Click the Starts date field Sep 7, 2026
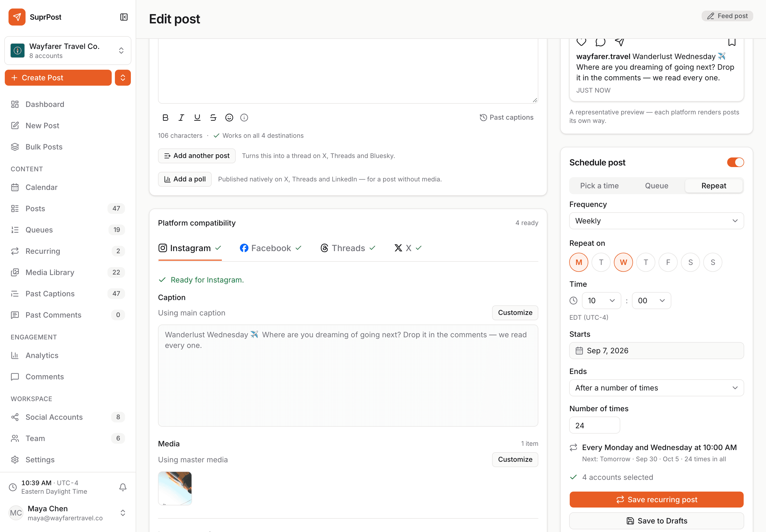The width and height of the screenshot is (766, 532). pyautogui.click(x=656, y=351)
